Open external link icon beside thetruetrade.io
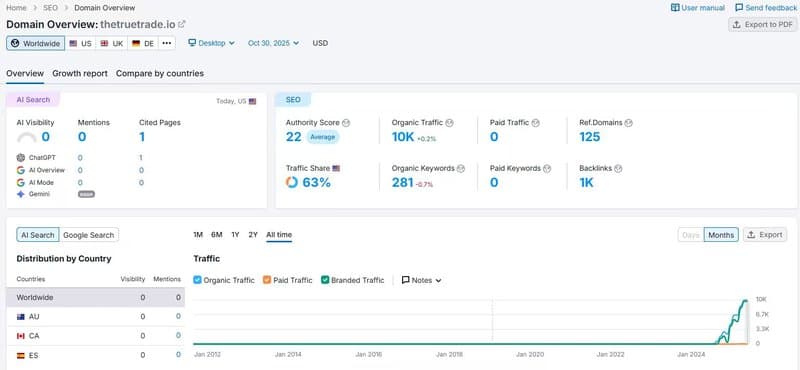 tap(182, 24)
